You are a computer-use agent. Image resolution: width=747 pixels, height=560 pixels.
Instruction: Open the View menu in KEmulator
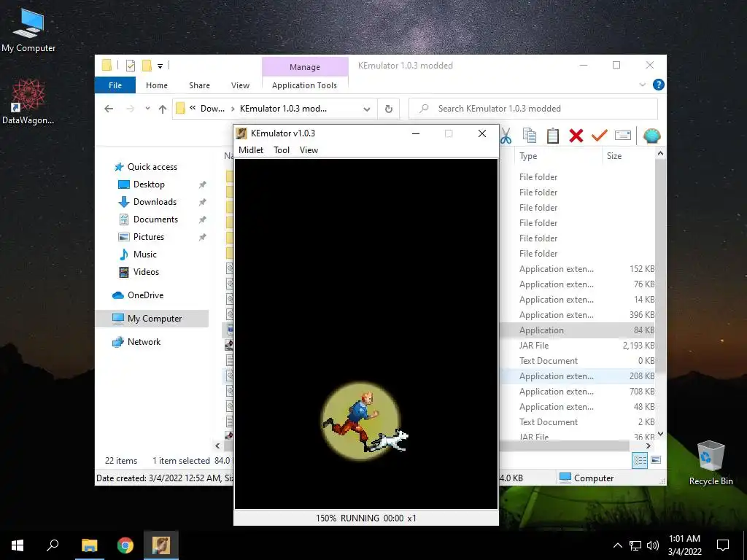pyautogui.click(x=309, y=150)
